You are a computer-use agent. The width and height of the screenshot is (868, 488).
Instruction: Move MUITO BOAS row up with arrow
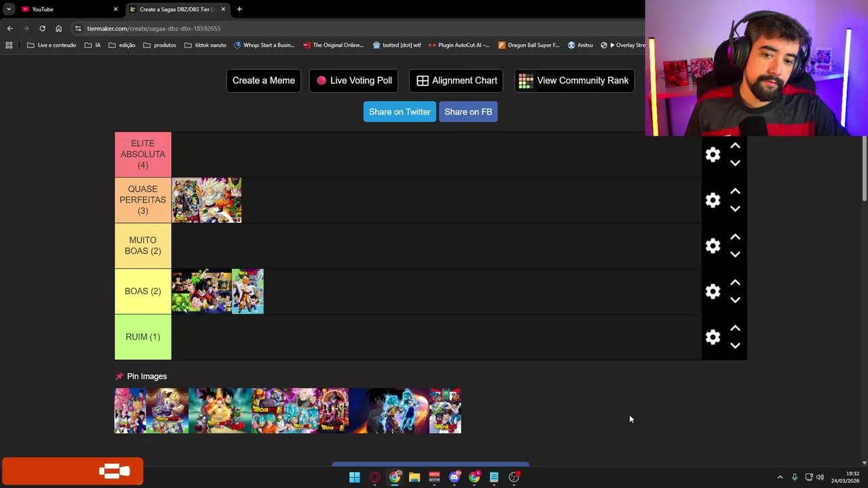pyautogui.click(x=735, y=237)
